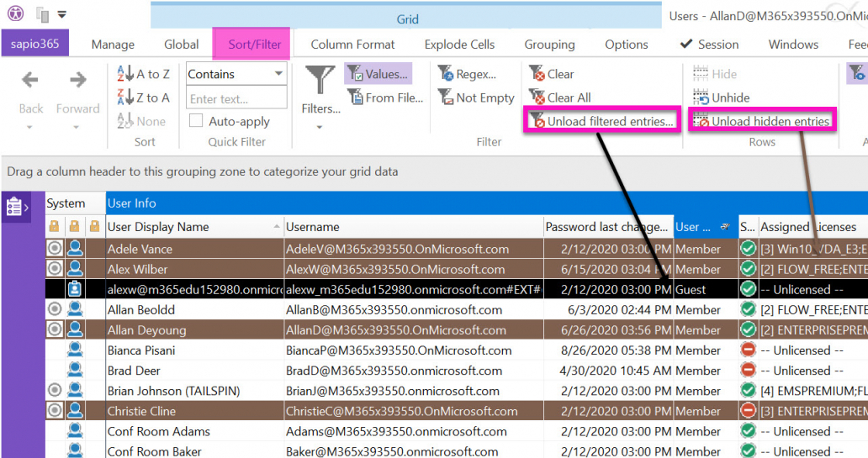Image resolution: width=868 pixels, height=458 pixels.
Task: Select the Guest user type cell
Action: pos(706,289)
